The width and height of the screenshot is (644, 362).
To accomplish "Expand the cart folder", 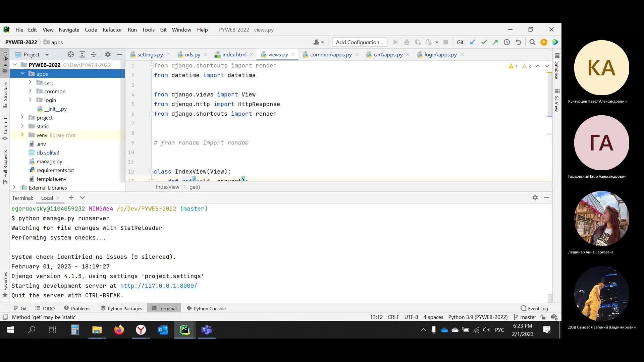I will tap(30, 82).
